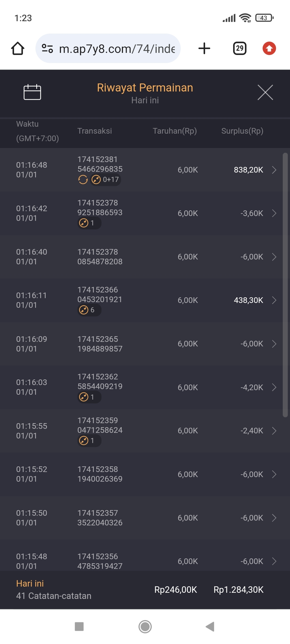Screen dimensions: 290x644
Task: Tap the Android recent apps square button
Action: [79, 627]
